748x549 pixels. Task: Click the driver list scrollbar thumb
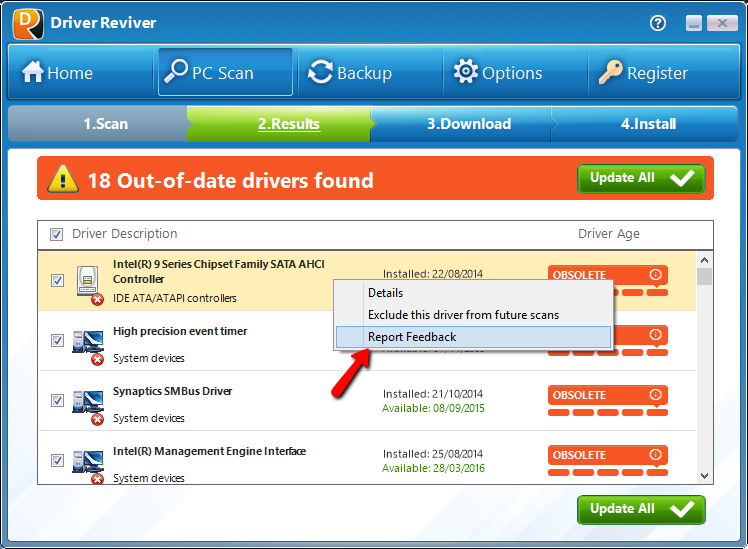click(x=704, y=276)
